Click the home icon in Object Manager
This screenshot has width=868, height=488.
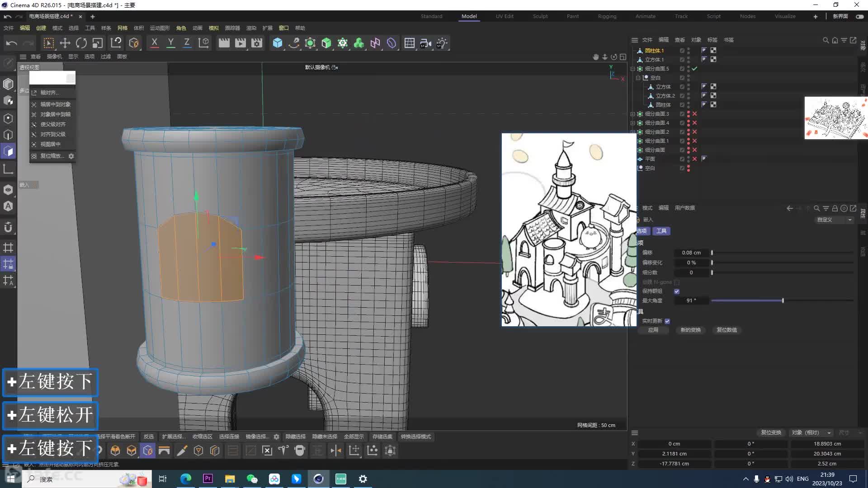coord(835,40)
